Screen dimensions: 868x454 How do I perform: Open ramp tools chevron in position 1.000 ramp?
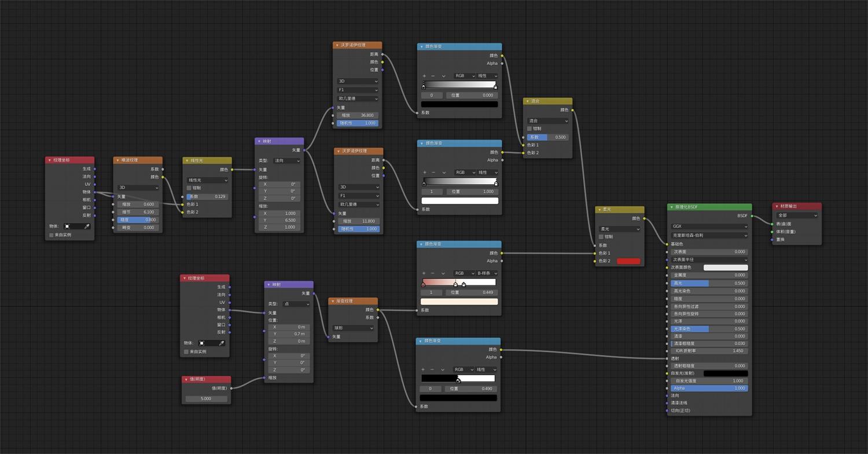coord(443,173)
